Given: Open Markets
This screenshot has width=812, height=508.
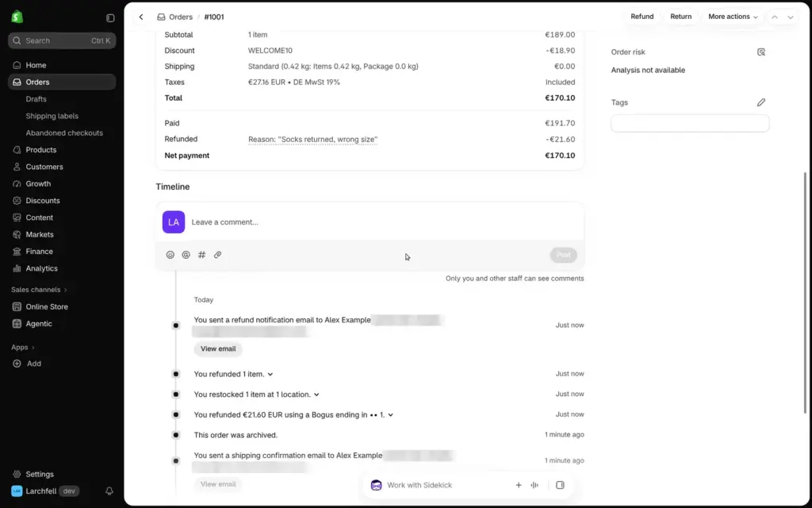Looking at the screenshot, I should (x=62, y=234).
